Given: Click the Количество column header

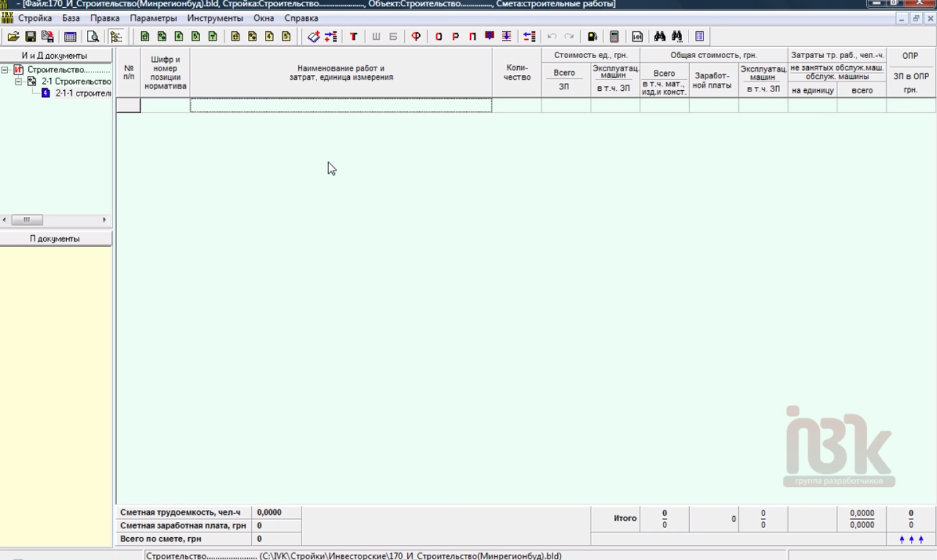Looking at the screenshot, I should pos(517,73).
